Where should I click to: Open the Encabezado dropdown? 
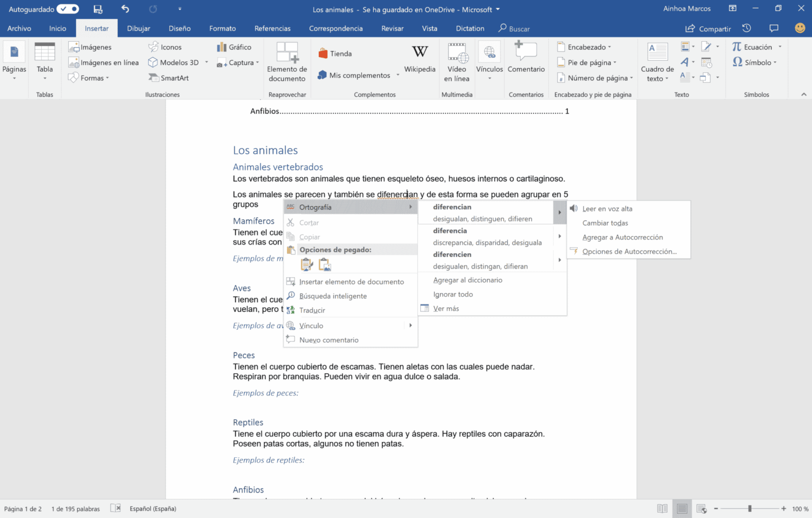click(584, 47)
